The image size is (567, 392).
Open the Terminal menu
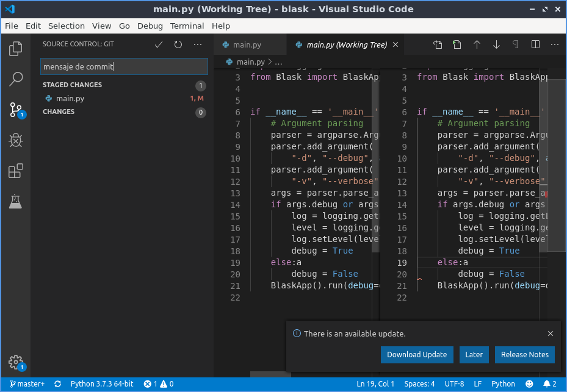pyautogui.click(x=187, y=26)
